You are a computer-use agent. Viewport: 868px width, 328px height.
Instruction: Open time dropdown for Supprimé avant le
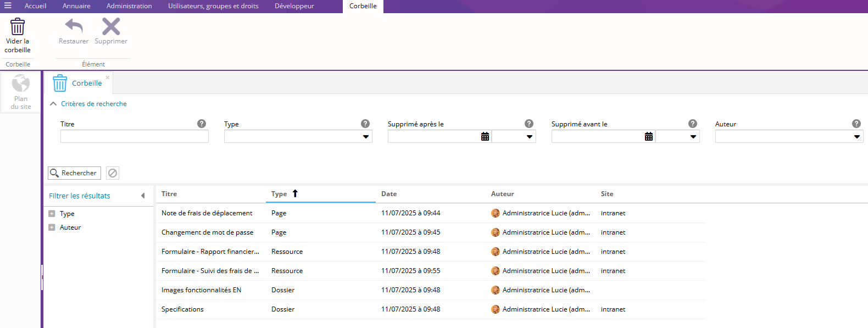tap(693, 137)
